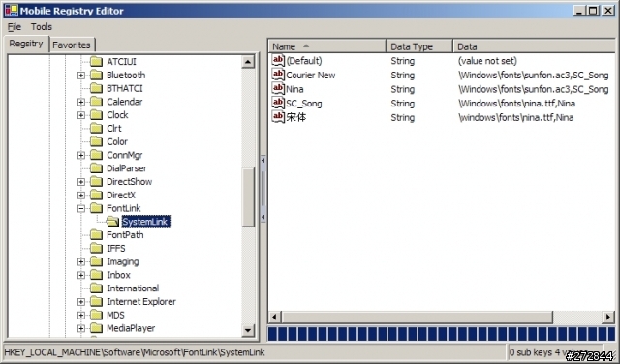Switch to the Favorites tab

(72, 45)
